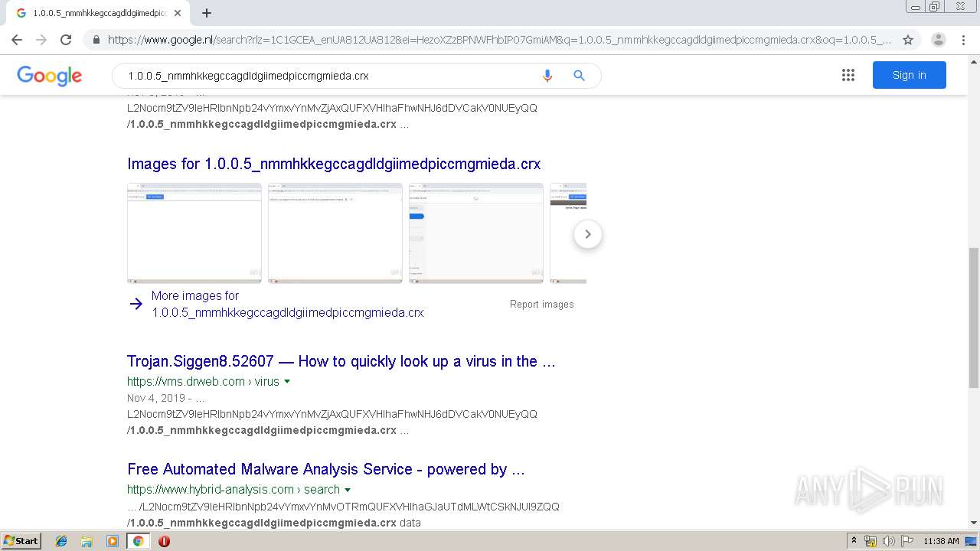
Task: Start voice search with microphone icon
Action: 547,76
